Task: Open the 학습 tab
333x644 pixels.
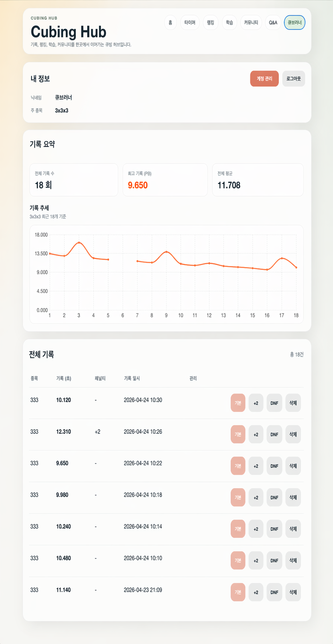Action: click(229, 23)
